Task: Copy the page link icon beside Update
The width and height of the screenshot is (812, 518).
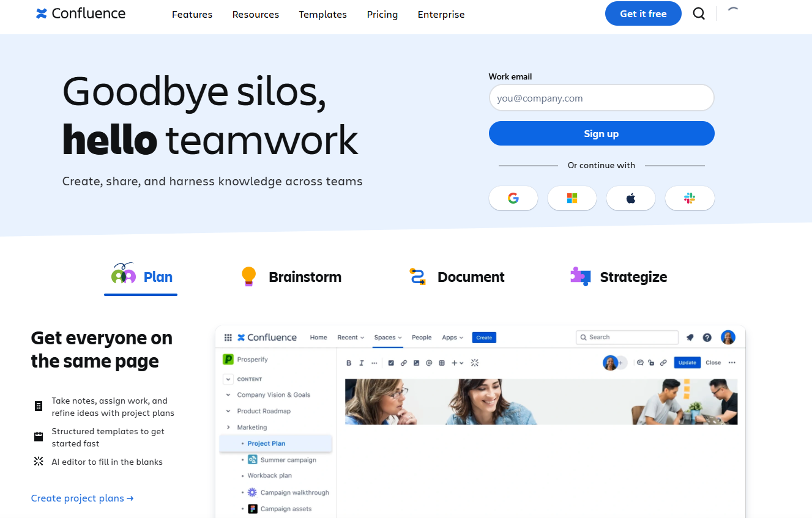Action: click(663, 363)
